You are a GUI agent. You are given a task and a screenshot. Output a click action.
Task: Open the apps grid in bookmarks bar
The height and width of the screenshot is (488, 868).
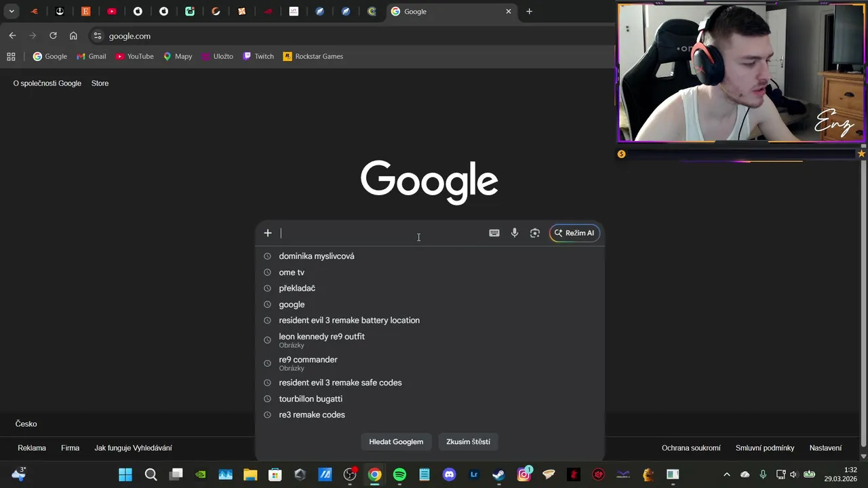pyautogui.click(x=11, y=56)
